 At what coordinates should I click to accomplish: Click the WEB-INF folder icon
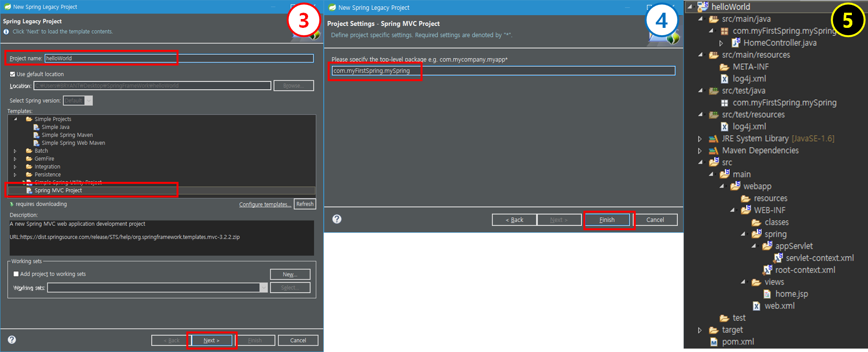[746, 210]
